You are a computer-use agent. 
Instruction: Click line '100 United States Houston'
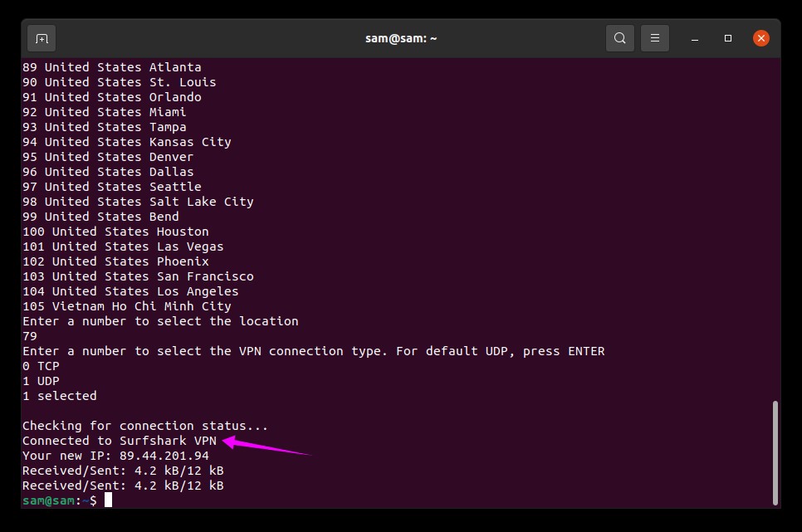[x=115, y=232]
